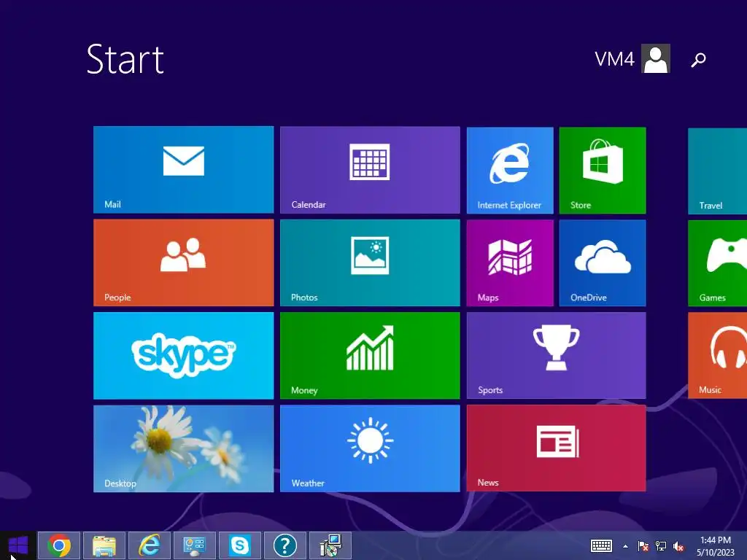Open the Money tile
Screen dimensions: 747x560
370,355
